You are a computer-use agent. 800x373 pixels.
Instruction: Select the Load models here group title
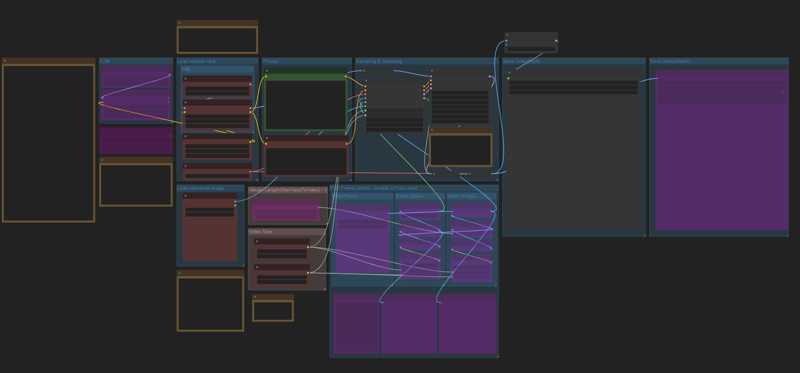click(x=196, y=61)
